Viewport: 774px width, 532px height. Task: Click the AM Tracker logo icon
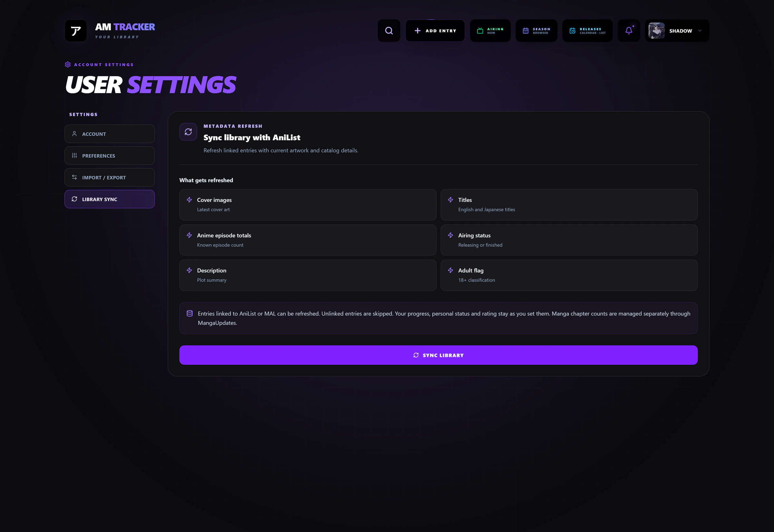[76, 31]
